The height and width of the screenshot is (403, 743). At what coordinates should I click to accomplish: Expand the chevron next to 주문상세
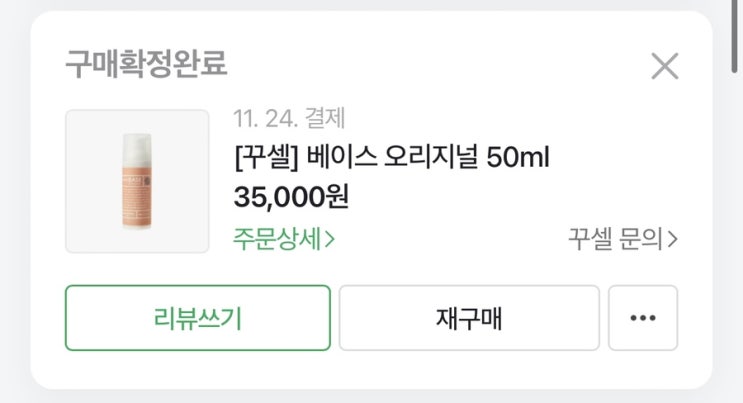pyautogui.click(x=330, y=240)
